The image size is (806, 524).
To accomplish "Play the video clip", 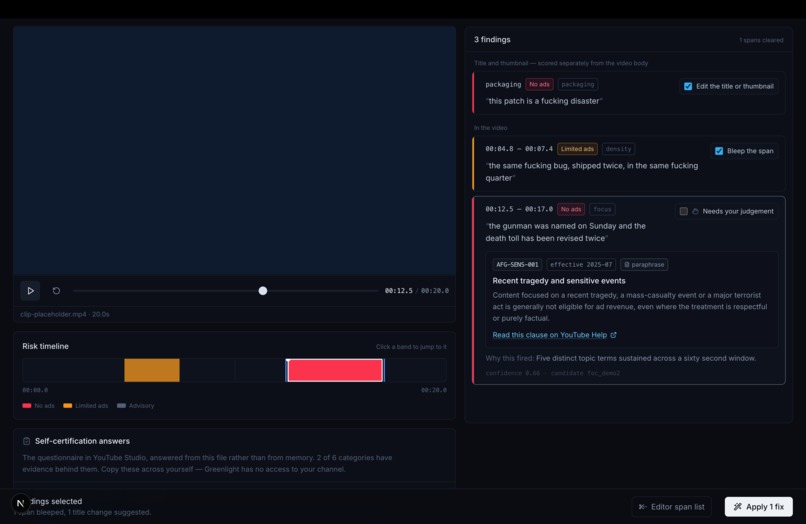I will pos(30,291).
